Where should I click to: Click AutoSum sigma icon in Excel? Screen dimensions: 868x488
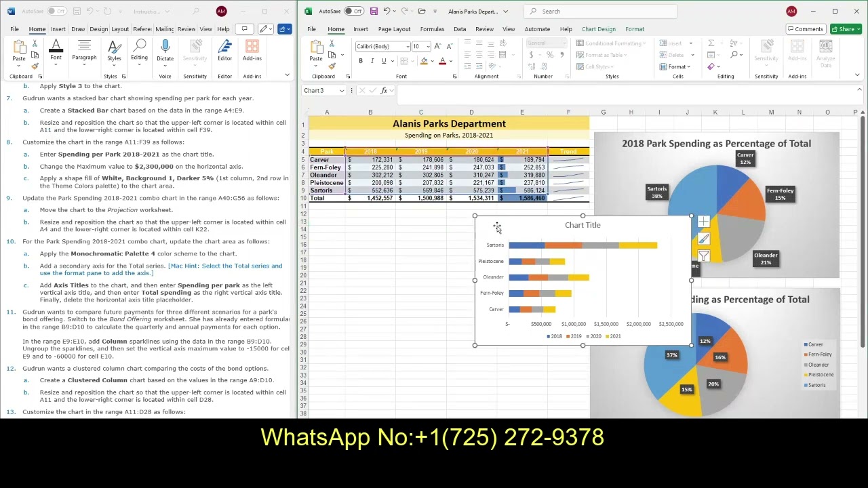click(711, 43)
